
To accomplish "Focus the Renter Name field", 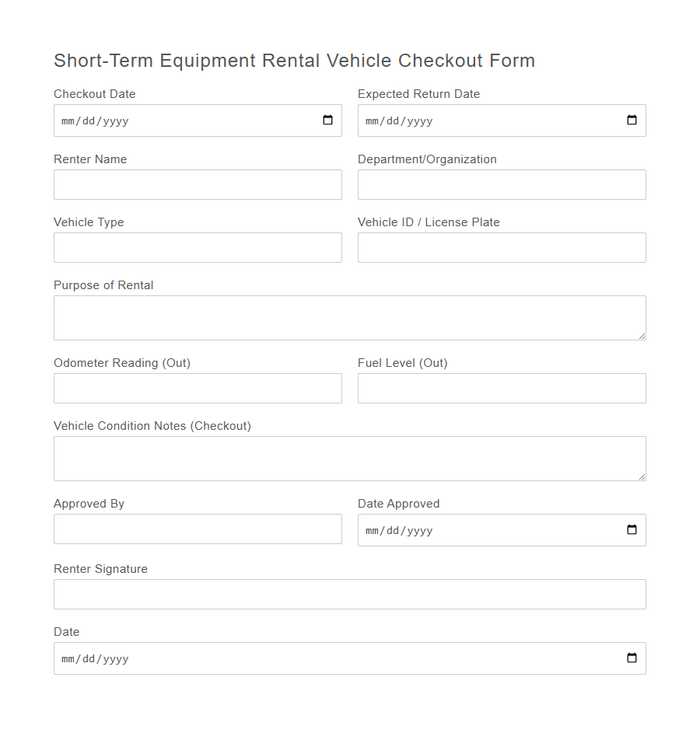I will coord(198,184).
